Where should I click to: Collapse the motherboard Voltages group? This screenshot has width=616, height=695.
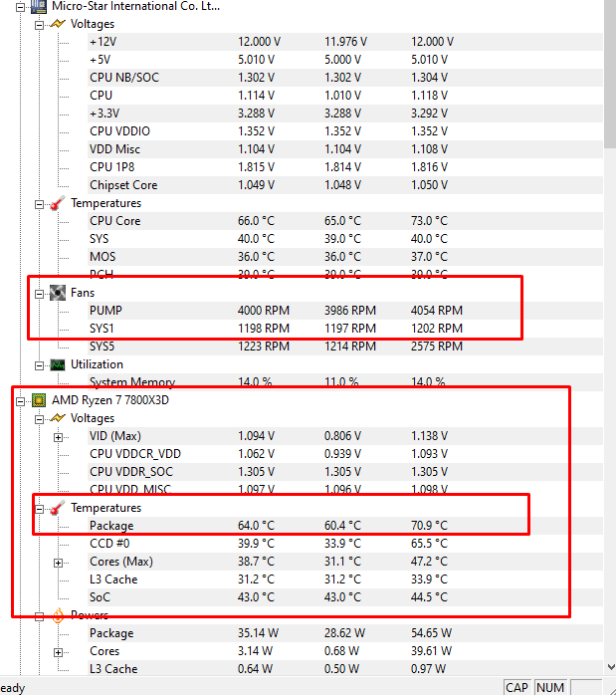pos(39,25)
